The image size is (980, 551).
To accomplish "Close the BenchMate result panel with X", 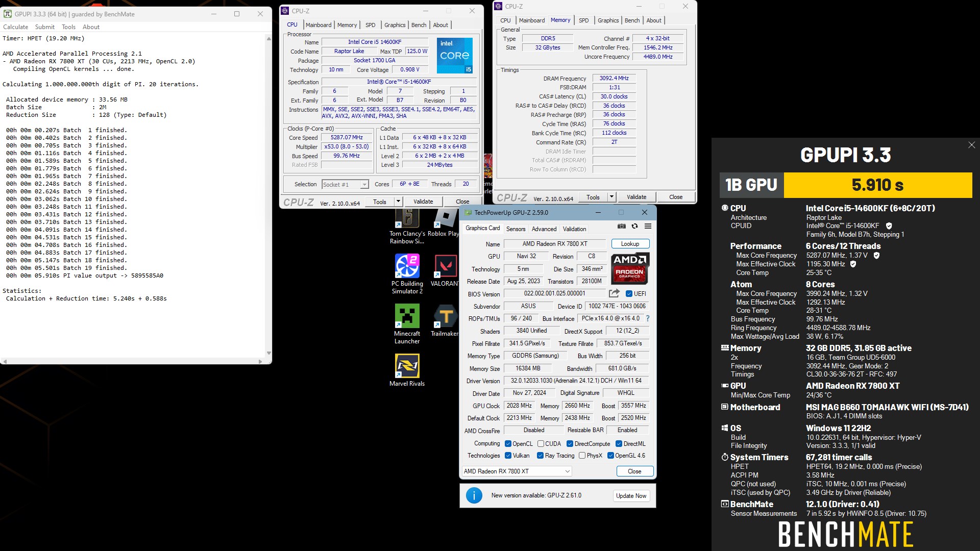I will (971, 145).
